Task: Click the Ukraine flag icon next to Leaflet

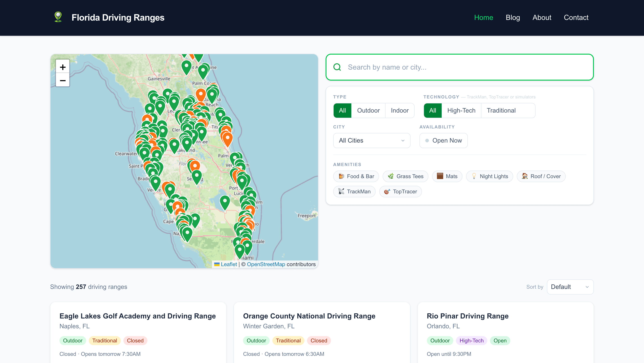Action: pos(217,265)
